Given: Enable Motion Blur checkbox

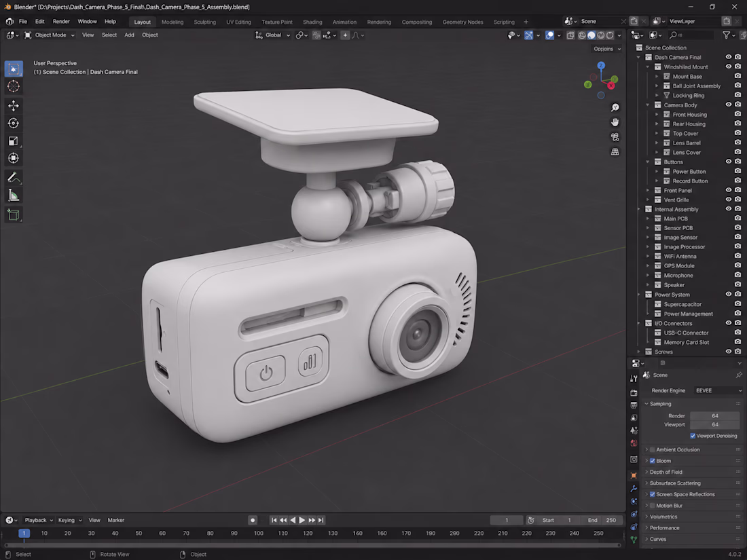Looking at the screenshot, I should pyautogui.click(x=652, y=506).
